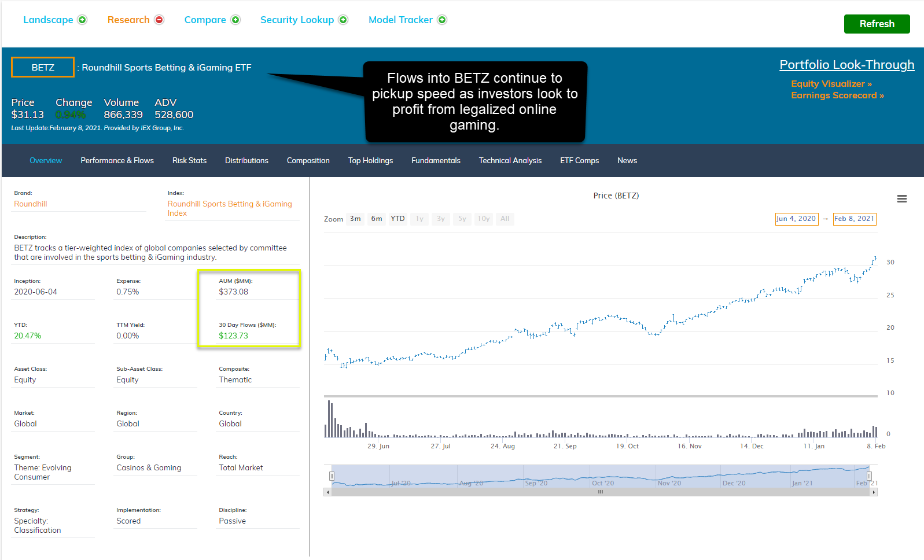924x560 pixels.
Task: Click the BETZ ticker input field
Action: pos(43,67)
